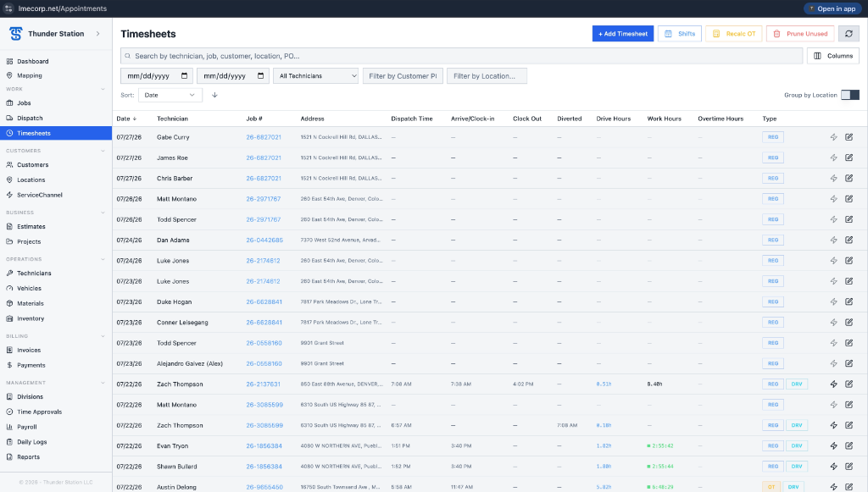The height and width of the screenshot is (492, 868).
Task: Click the Shifts button
Action: coord(680,34)
